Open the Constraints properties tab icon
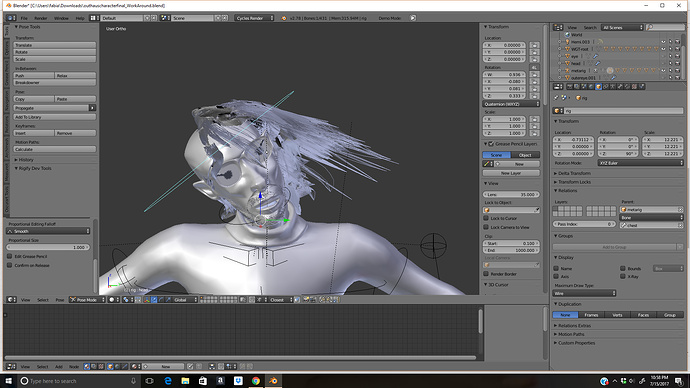Image resolution: width=690 pixels, height=388 pixels. [x=606, y=87]
